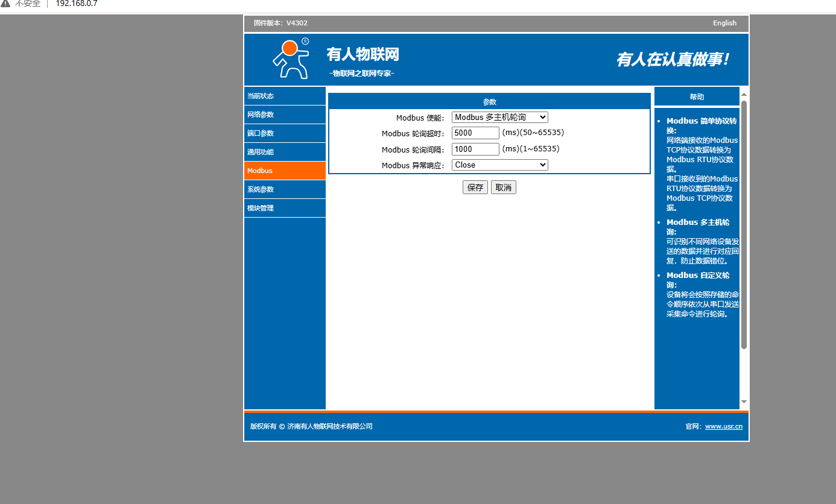
Task: Open the www.usr.cn official site link
Action: [x=724, y=426]
